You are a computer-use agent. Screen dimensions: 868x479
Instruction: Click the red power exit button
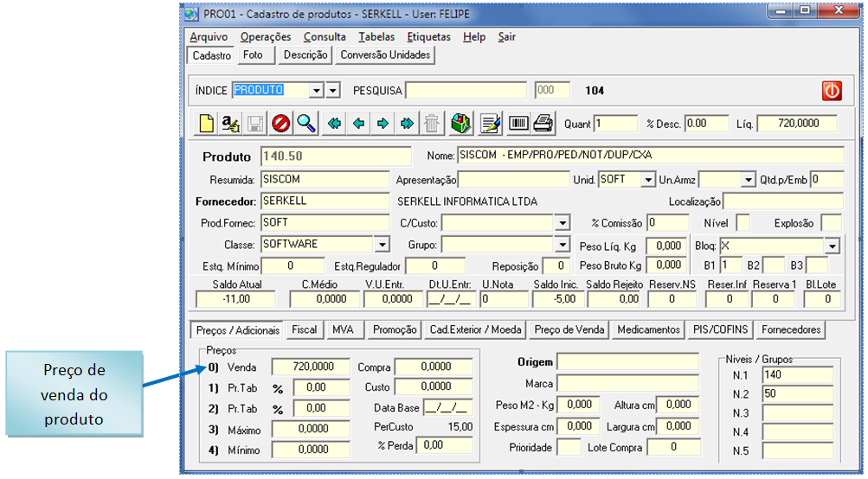tap(832, 90)
